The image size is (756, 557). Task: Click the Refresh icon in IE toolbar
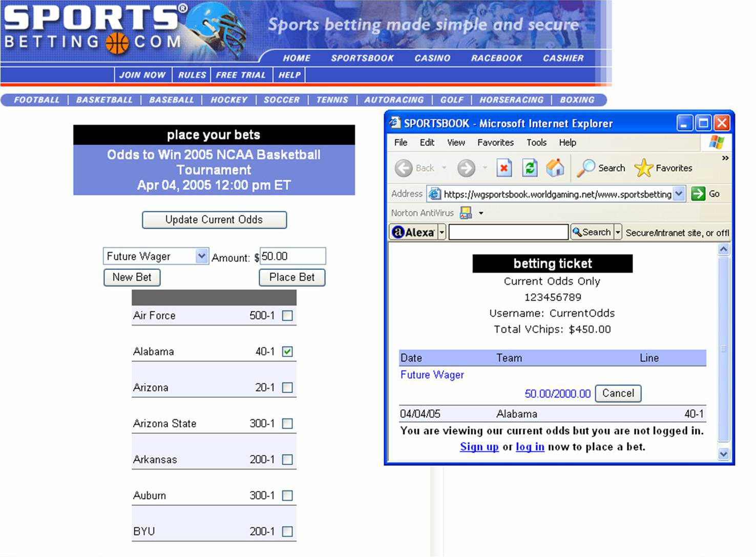(x=530, y=168)
